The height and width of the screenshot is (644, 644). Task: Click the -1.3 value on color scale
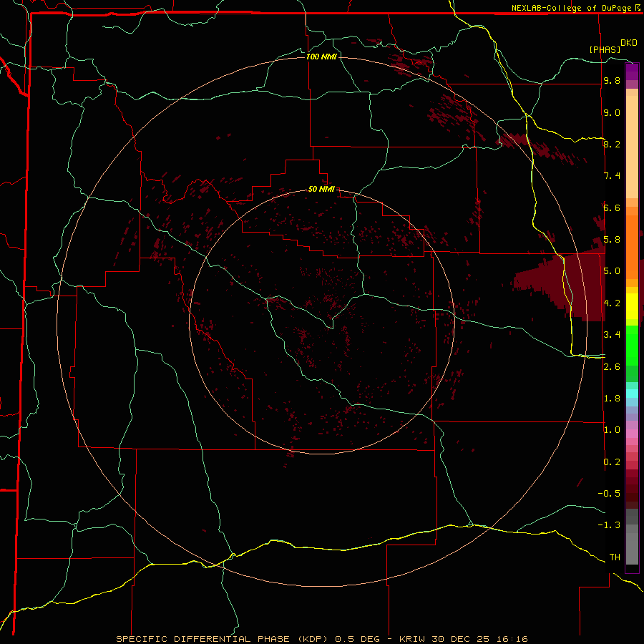tap(609, 525)
